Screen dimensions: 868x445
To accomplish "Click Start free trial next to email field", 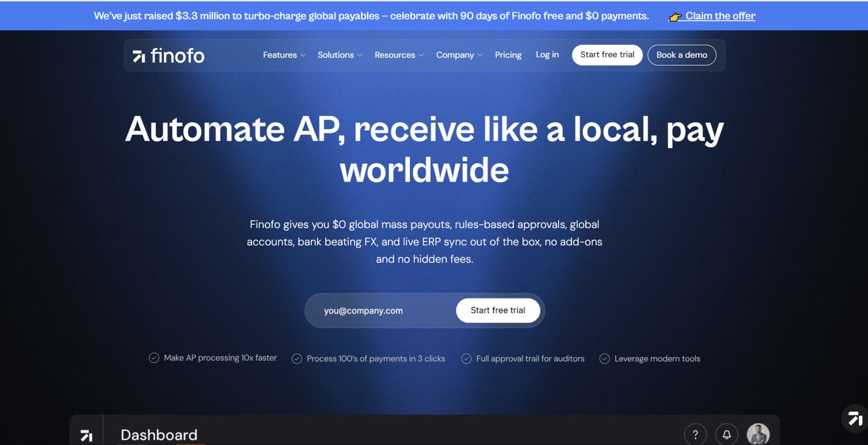I will (x=498, y=310).
